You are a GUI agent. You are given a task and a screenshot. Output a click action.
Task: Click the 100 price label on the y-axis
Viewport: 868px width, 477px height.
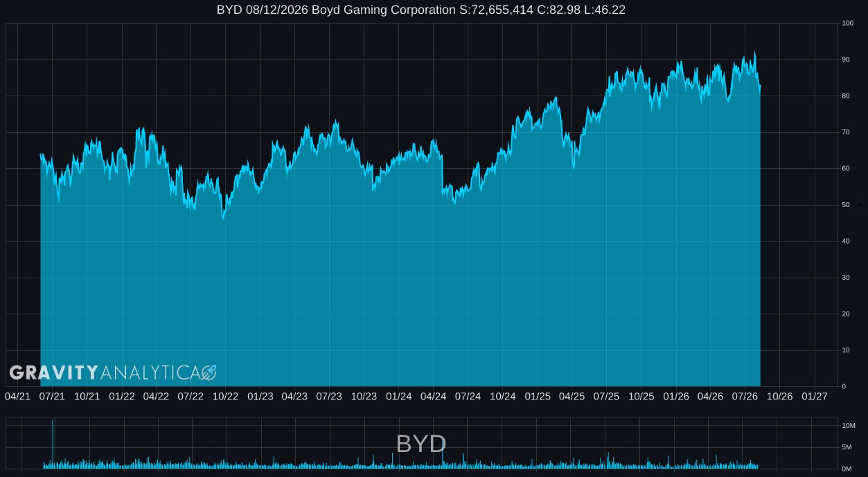coord(847,24)
